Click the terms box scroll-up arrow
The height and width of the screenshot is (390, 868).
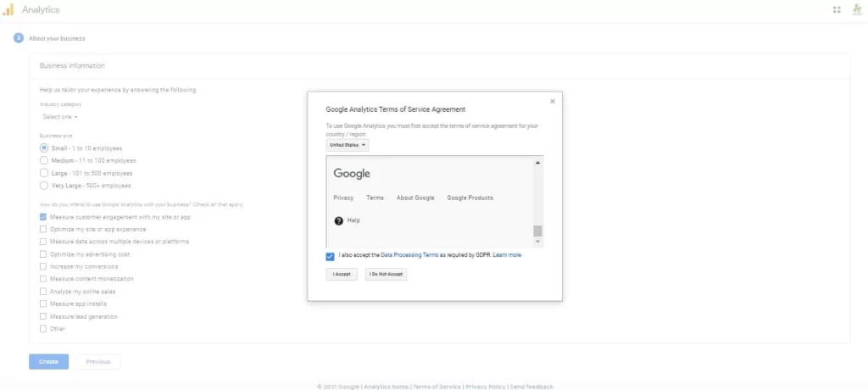click(x=537, y=162)
